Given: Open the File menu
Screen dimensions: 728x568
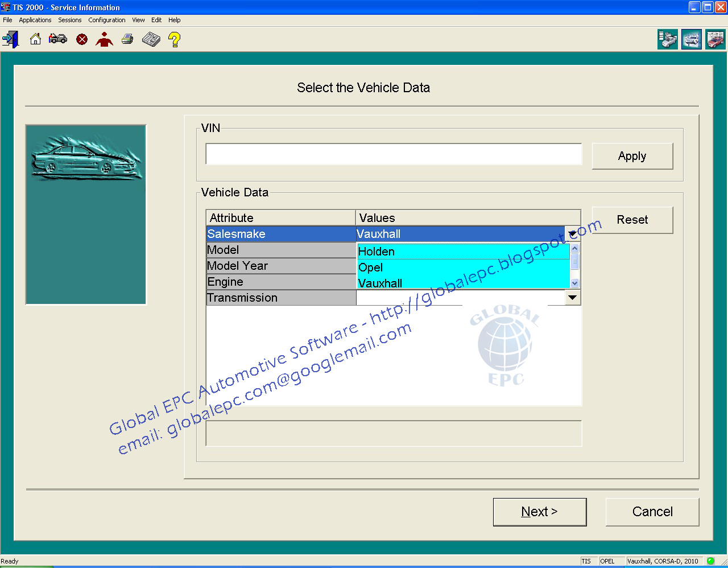Looking at the screenshot, I should pos(7,20).
